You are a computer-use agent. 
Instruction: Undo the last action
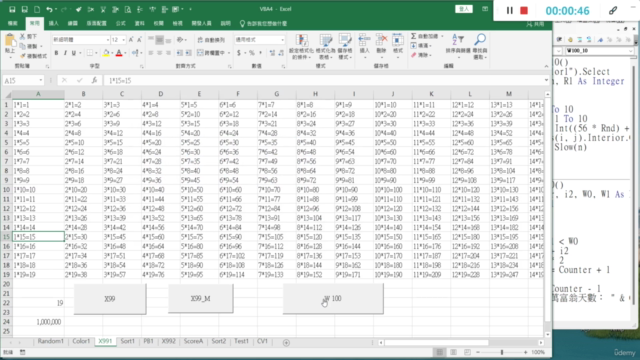tap(49, 9)
